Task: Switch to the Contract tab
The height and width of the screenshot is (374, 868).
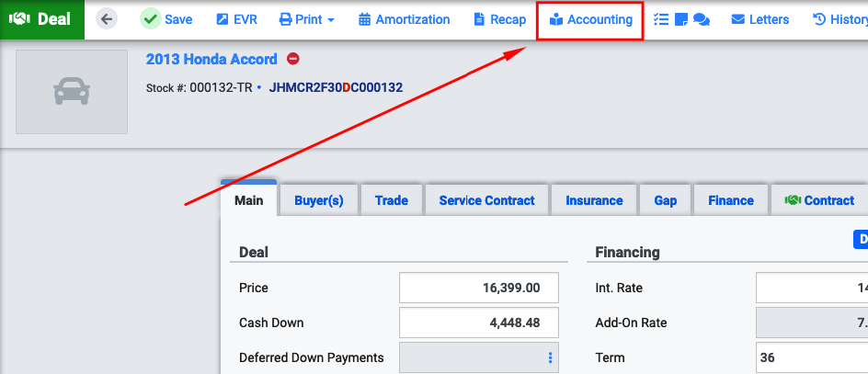Action: (820, 200)
